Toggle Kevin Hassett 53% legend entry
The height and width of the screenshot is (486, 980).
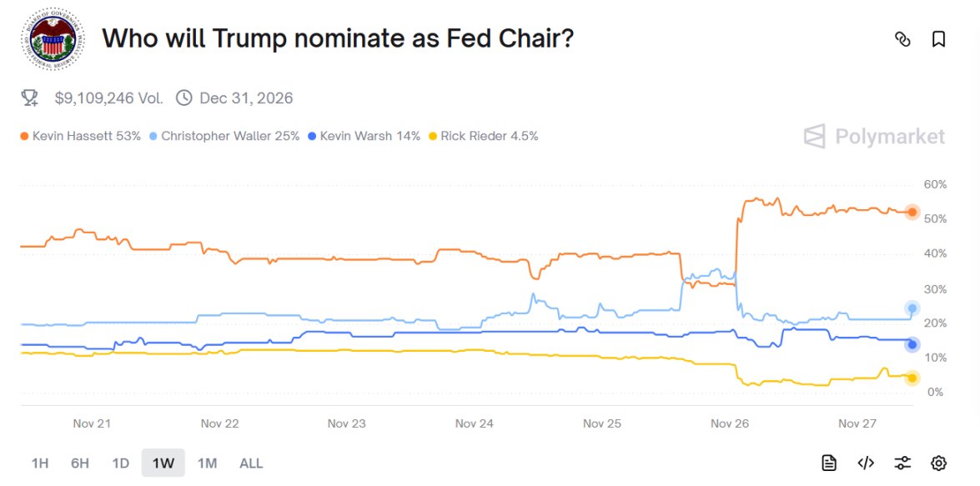click(81, 136)
